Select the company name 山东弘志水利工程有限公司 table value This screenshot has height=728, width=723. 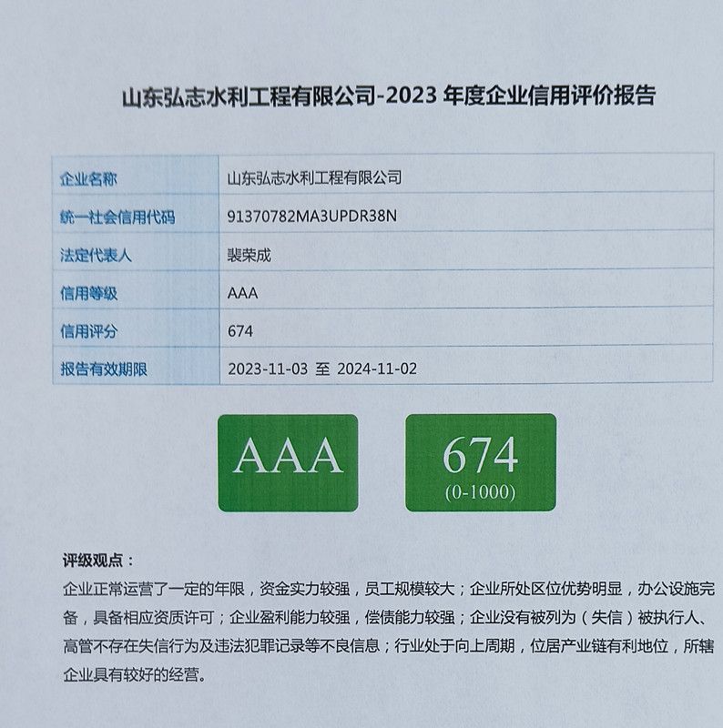[314, 177]
